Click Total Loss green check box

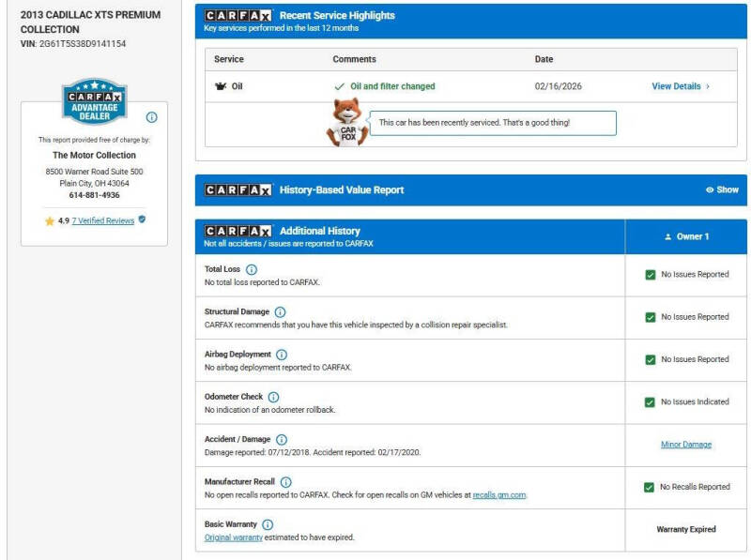(x=650, y=275)
